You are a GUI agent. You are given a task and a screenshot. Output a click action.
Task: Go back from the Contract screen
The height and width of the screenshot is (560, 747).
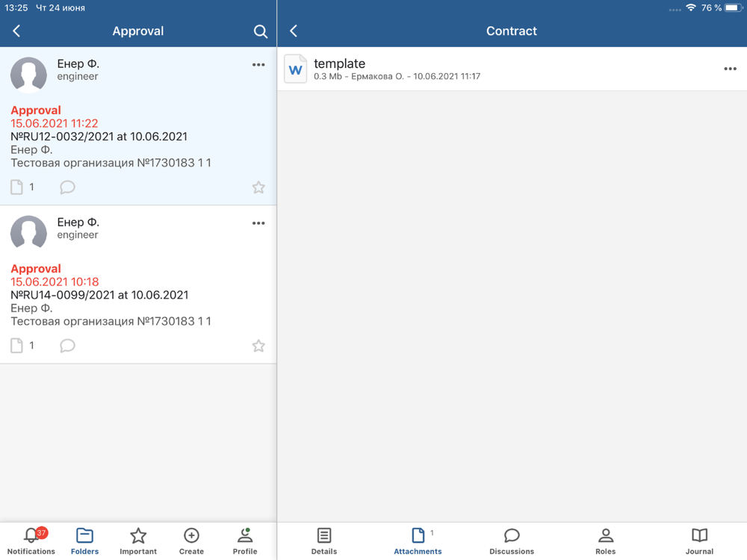tap(294, 31)
